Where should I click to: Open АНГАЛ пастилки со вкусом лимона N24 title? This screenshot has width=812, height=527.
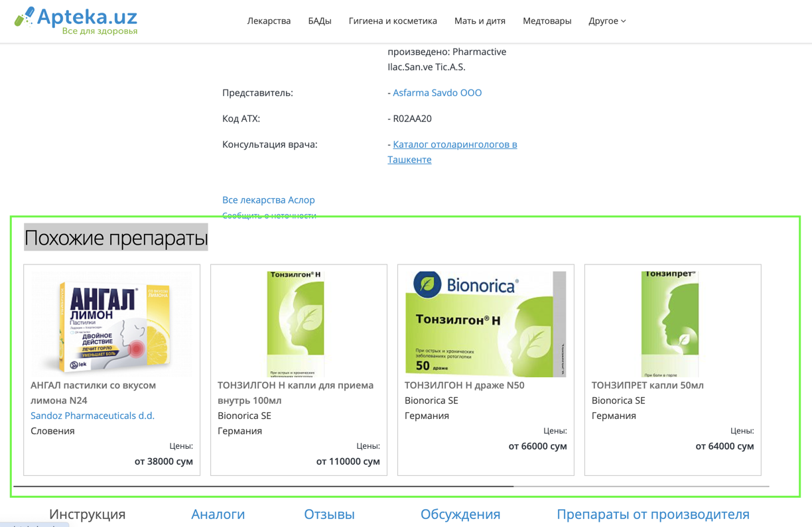click(x=94, y=392)
